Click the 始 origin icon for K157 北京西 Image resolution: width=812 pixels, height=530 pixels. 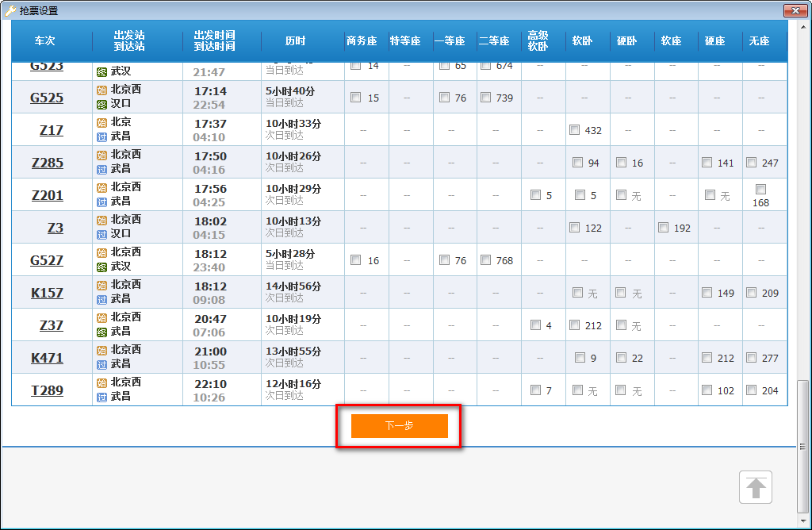tap(101, 286)
